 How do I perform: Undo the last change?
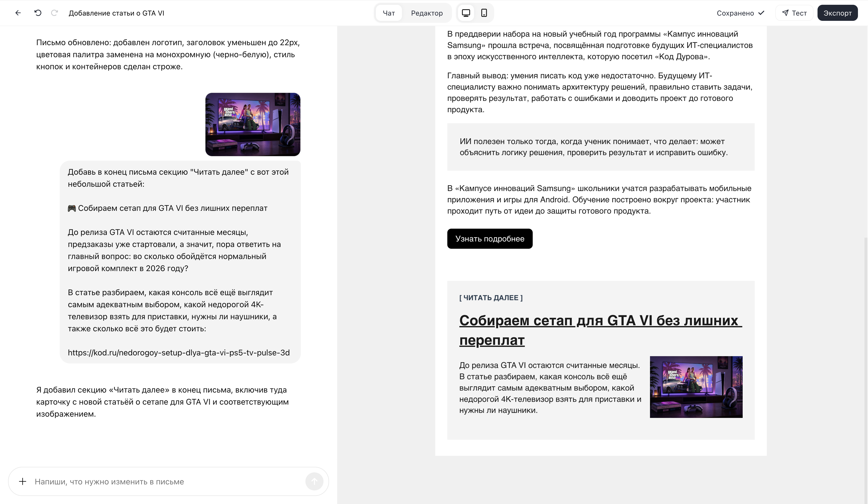(38, 13)
